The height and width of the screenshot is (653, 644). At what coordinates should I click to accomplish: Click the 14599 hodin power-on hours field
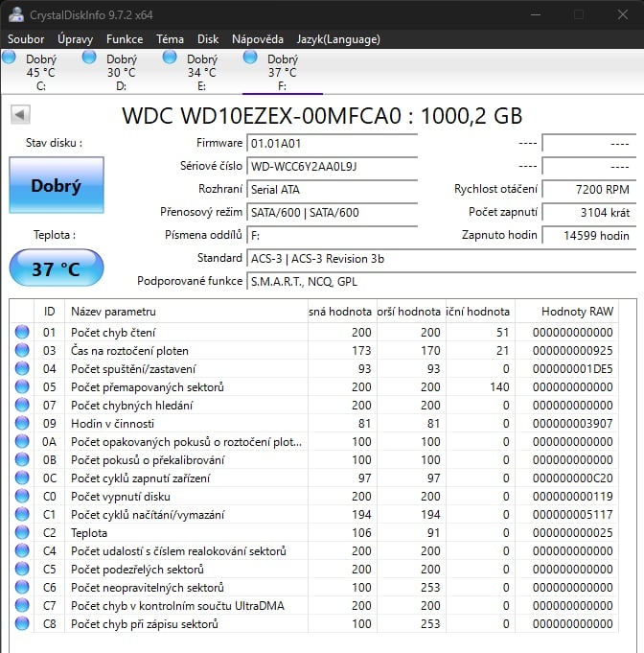589,235
